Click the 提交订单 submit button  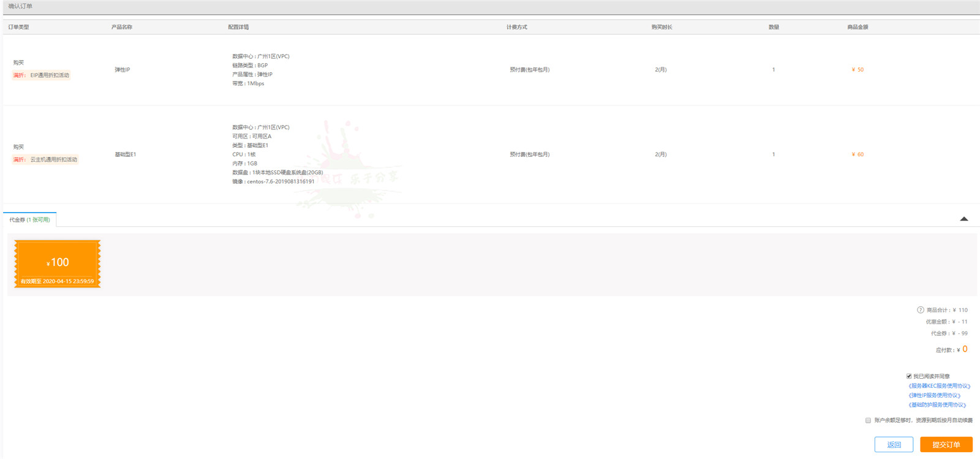click(946, 445)
